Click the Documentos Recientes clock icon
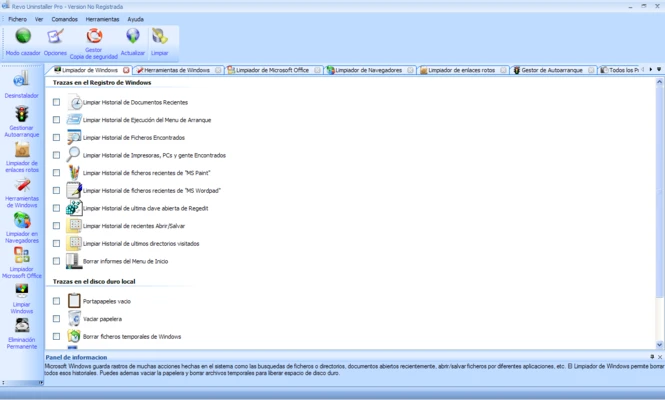The height and width of the screenshot is (400, 665). [x=75, y=102]
